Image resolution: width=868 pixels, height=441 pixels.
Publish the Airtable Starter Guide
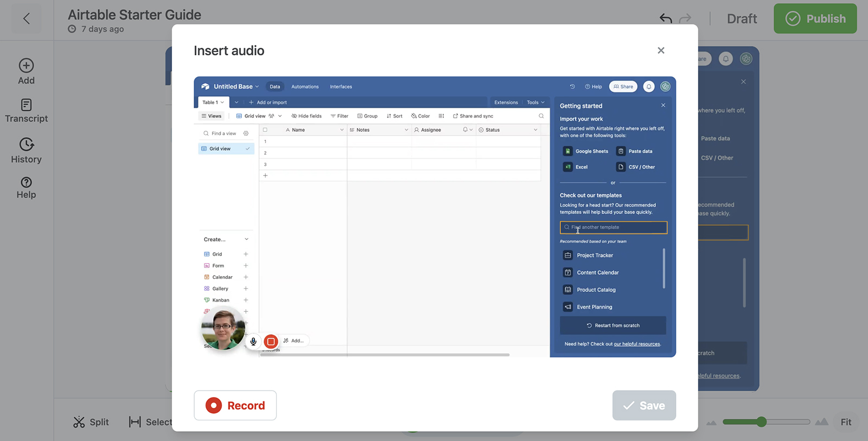coord(815,18)
